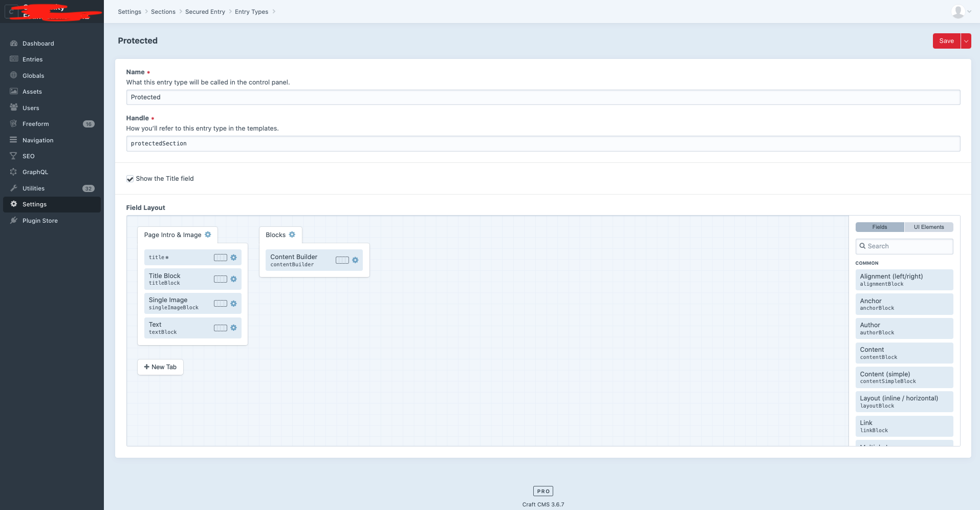The height and width of the screenshot is (510, 980).
Task: Click the PRO edition badge in footer
Action: [x=543, y=491]
